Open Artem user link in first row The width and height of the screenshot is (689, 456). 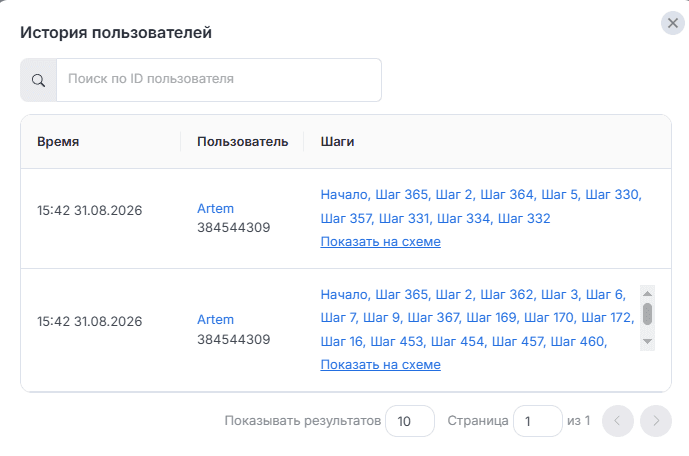pyautogui.click(x=215, y=208)
